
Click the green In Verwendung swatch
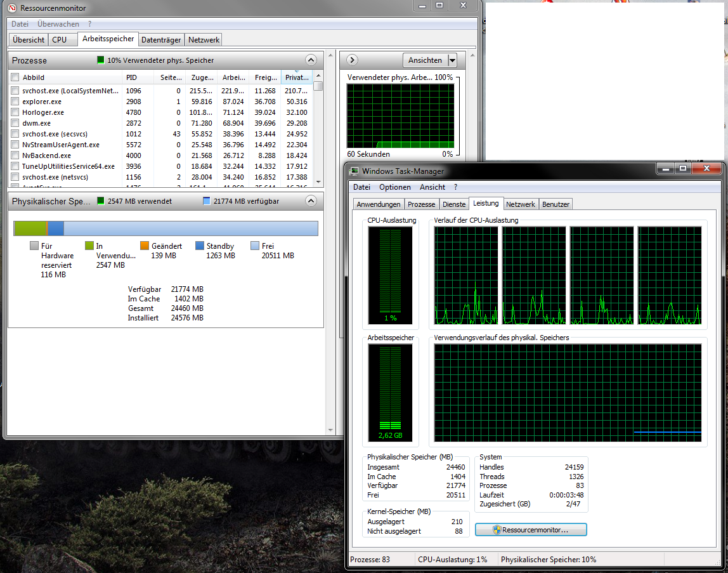click(x=89, y=246)
